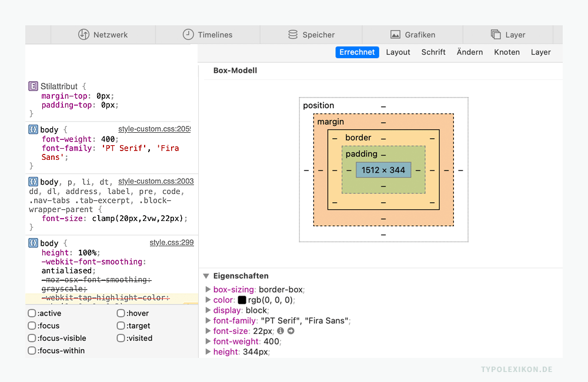Click the 1512 × 344 content box
This screenshot has width=588, height=382.
[x=383, y=170]
